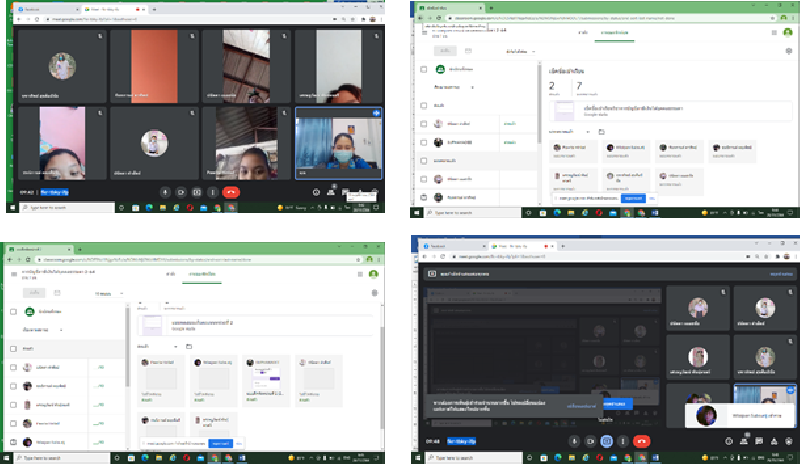Tick the first student's checkbox in top-right Classroom
This screenshot has height=464, width=800.
[424, 124]
